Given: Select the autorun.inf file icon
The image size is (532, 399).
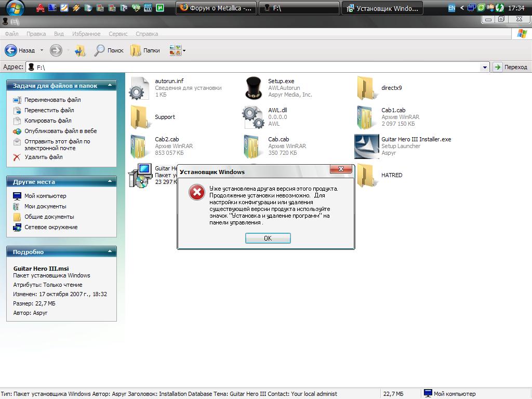Looking at the screenshot, I should (x=140, y=88).
